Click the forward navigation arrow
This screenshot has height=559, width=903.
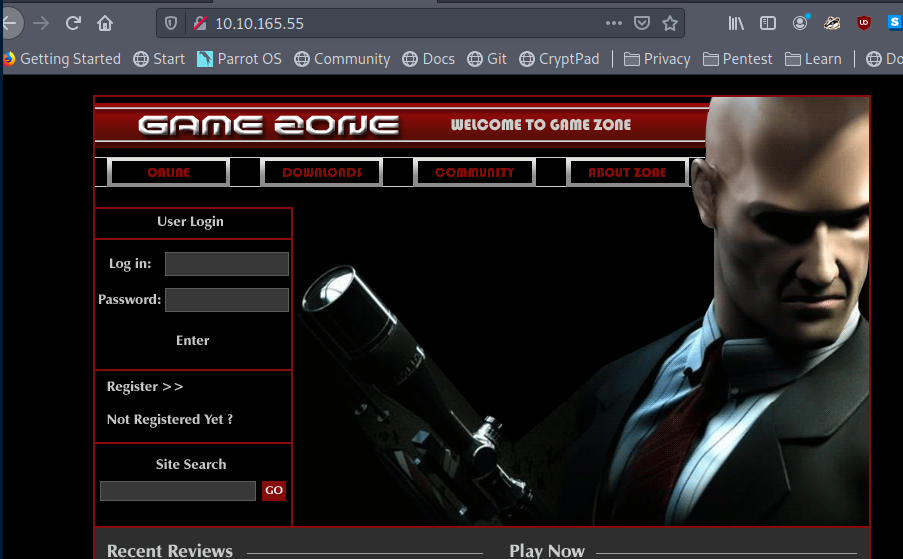(41, 23)
